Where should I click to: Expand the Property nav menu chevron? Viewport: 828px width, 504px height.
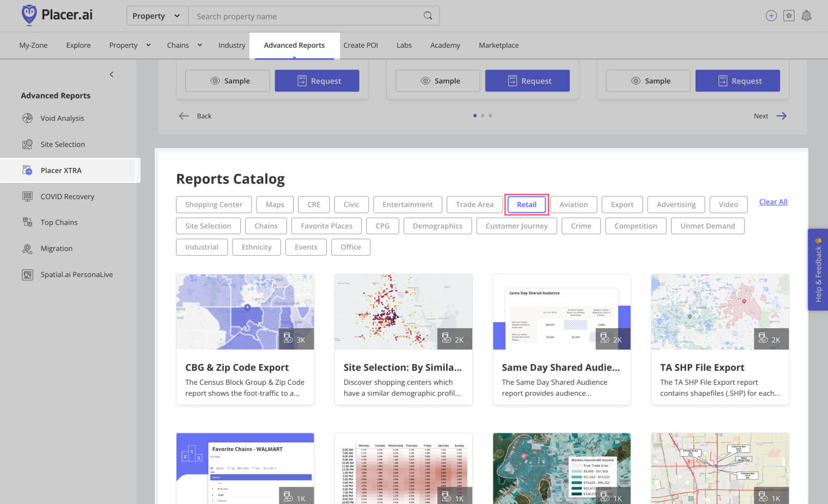point(148,45)
